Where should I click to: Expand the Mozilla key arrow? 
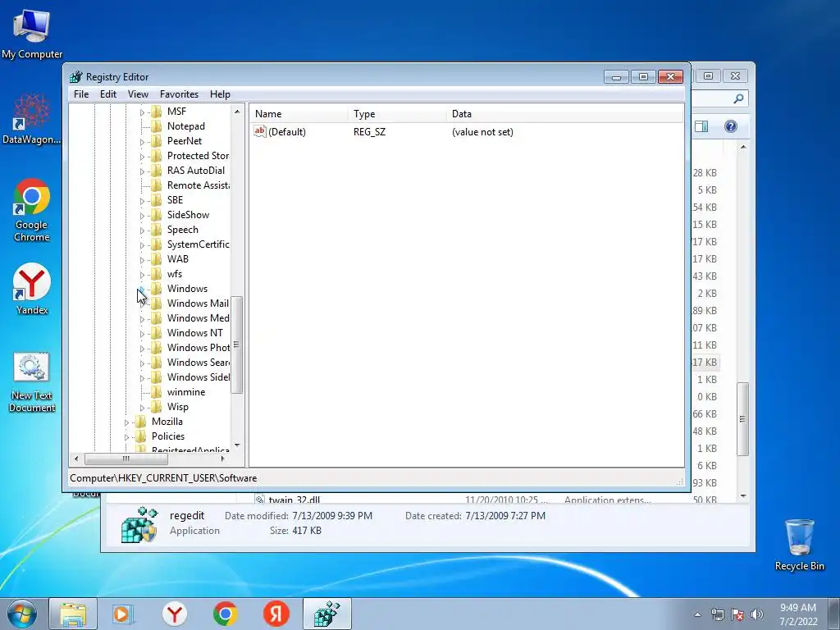[x=126, y=422]
